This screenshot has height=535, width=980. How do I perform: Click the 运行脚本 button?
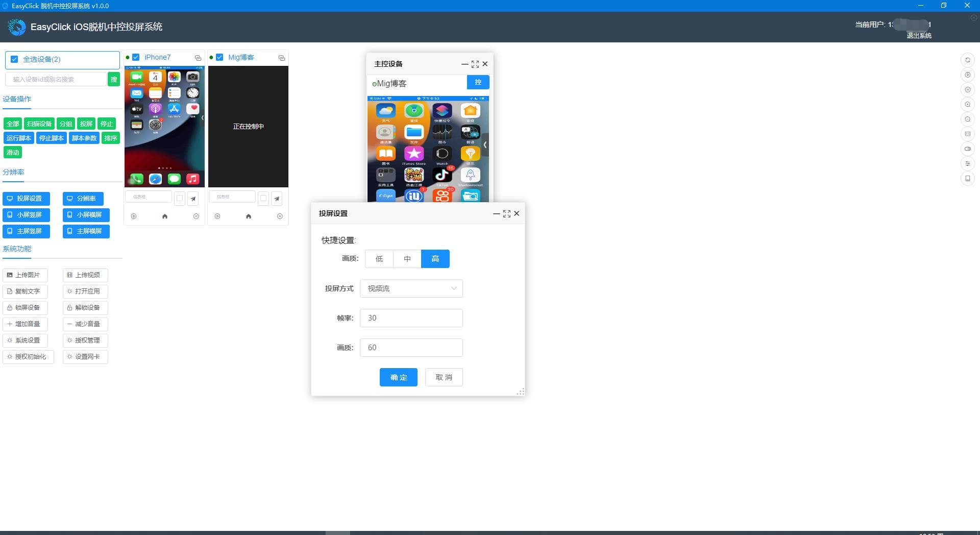(19, 138)
